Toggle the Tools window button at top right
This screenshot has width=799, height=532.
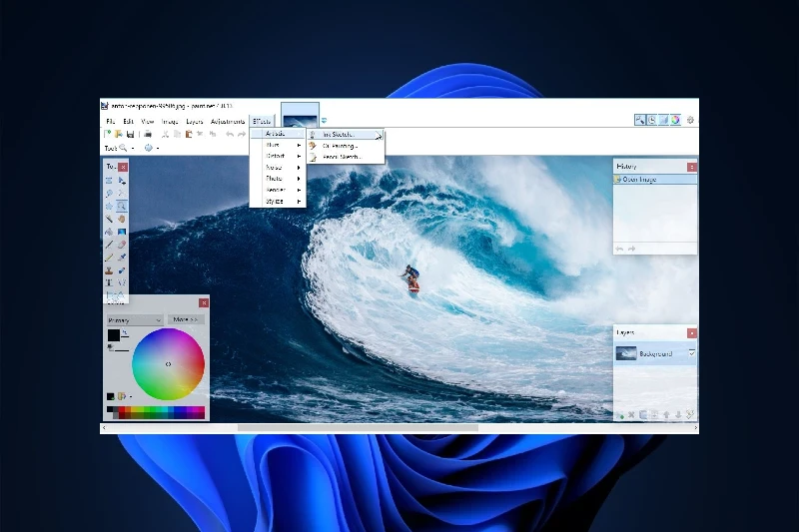pos(639,120)
